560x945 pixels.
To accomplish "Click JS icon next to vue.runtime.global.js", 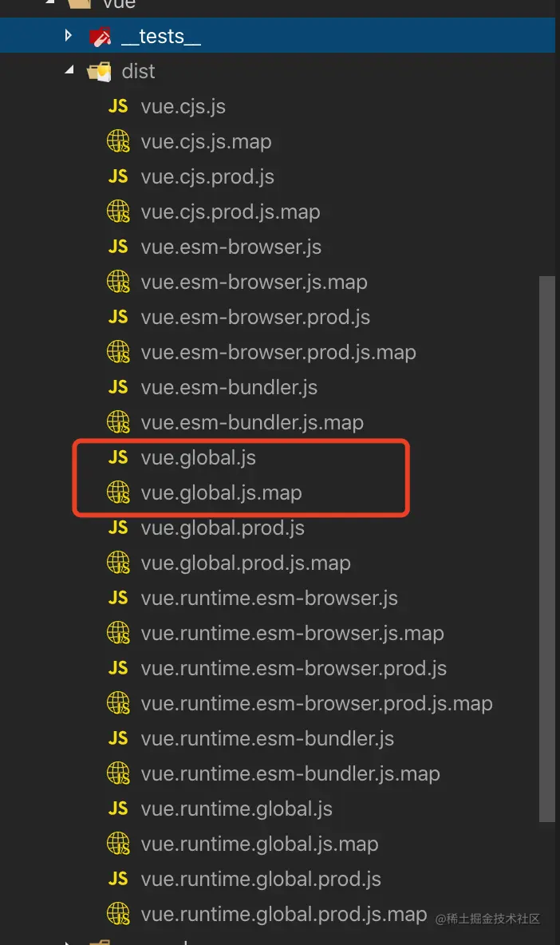I will click(118, 809).
